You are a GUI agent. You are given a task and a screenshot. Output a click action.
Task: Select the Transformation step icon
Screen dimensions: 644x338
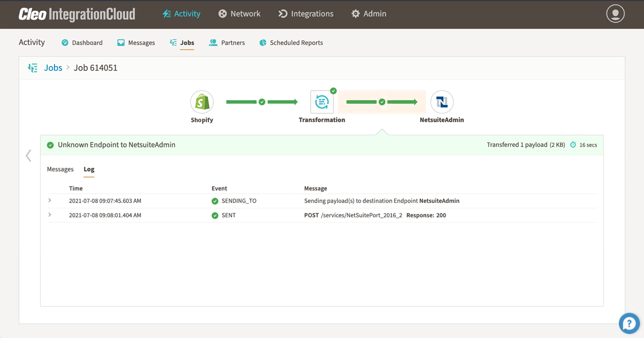322,102
